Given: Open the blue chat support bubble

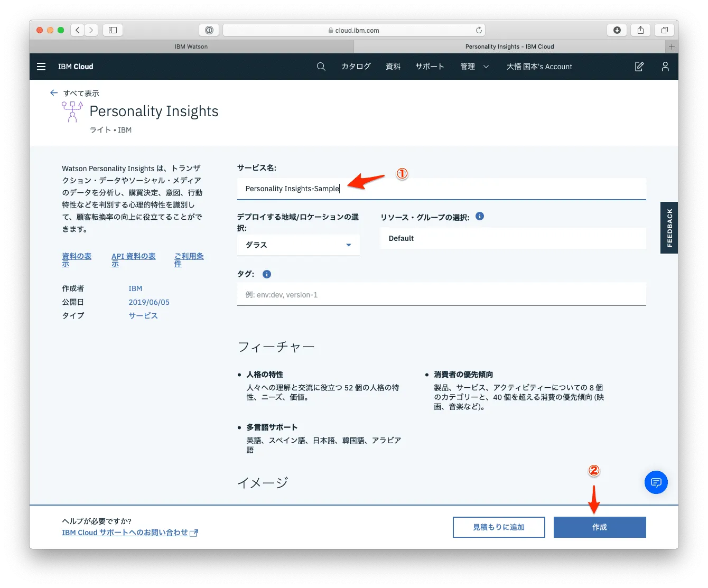Looking at the screenshot, I should click(x=656, y=482).
